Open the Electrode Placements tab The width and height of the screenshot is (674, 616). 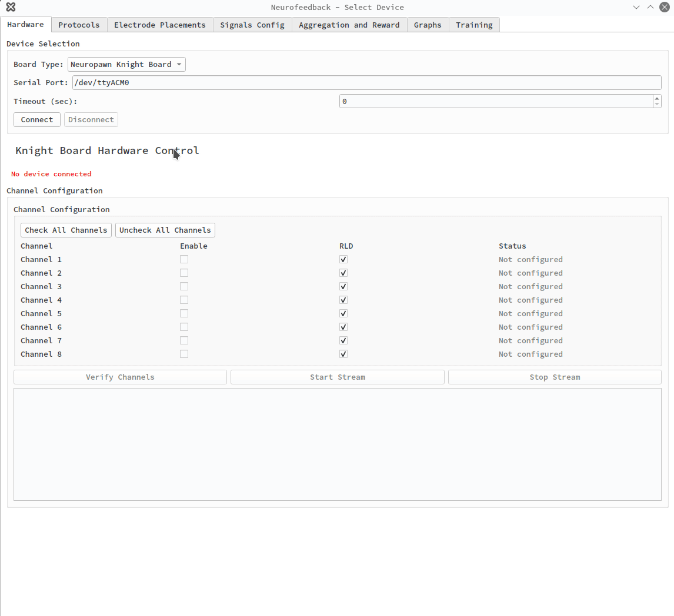click(x=159, y=25)
